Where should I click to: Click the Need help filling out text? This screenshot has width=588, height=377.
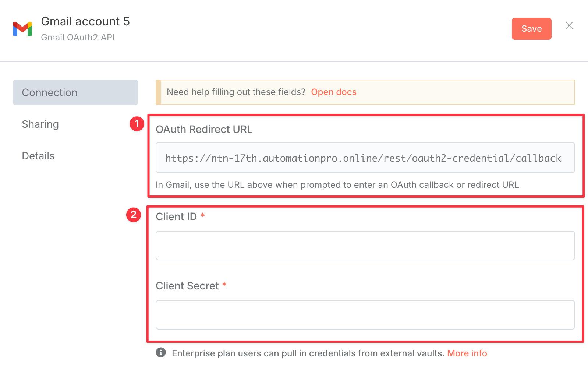click(x=236, y=92)
